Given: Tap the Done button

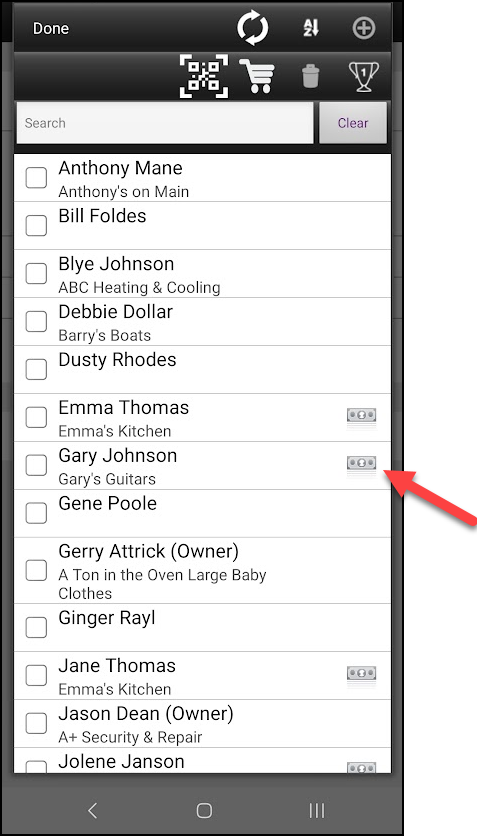Looking at the screenshot, I should (x=51, y=28).
